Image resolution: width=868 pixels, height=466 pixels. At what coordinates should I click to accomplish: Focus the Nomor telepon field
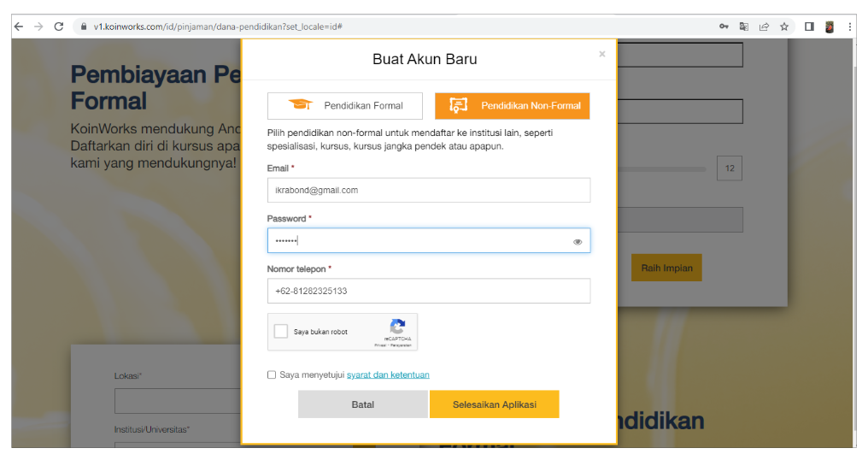429,291
